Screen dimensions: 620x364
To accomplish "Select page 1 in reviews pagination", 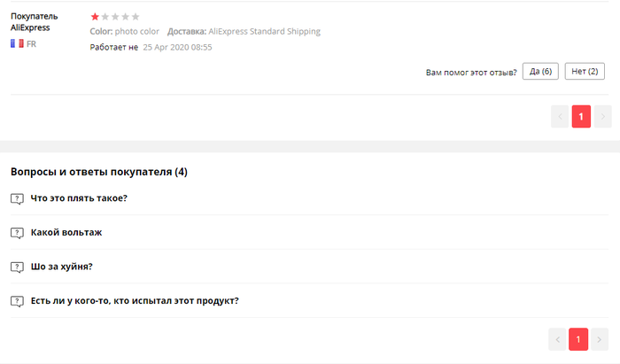I will pyautogui.click(x=581, y=116).
